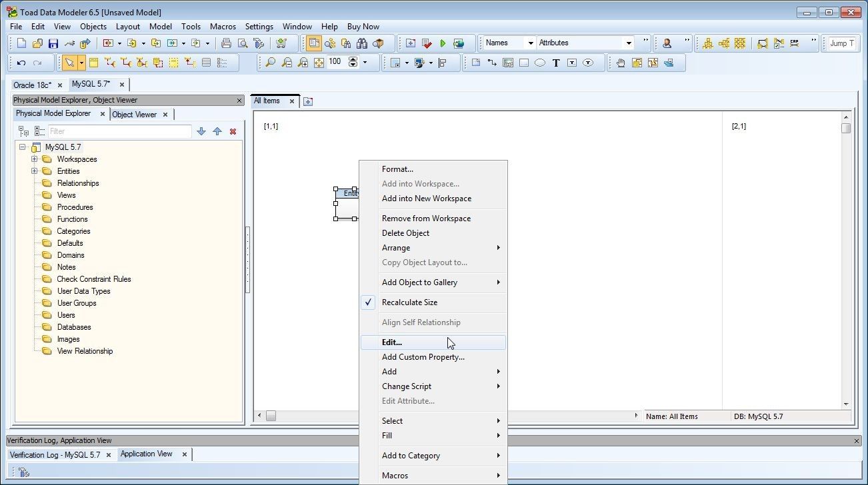This screenshot has height=485, width=868.
Task: Click the add new workspace tab button
Action: click(307, 102)
